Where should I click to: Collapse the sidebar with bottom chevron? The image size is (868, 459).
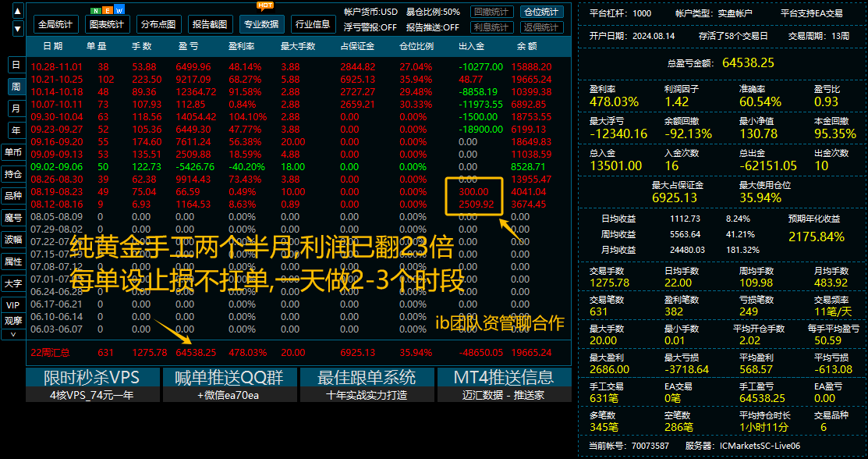coord(13,334)
